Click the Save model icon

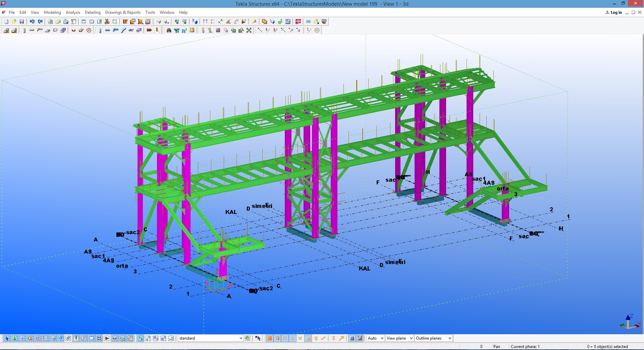[22, 21]
